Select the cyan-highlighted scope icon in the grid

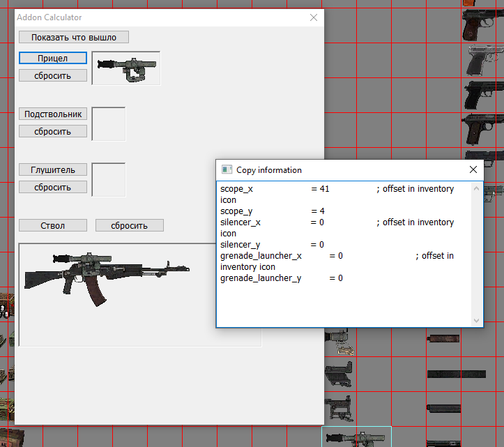pyautogui.click(x=356, y=437)
